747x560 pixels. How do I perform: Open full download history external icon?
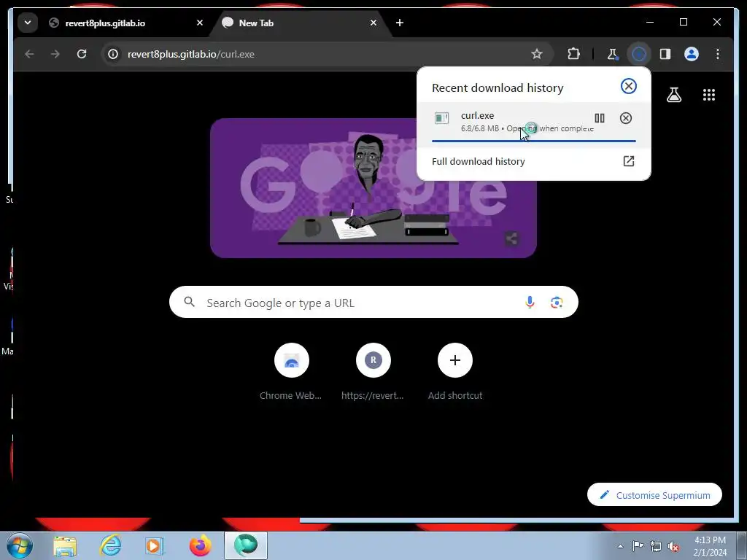pos(628,161)
